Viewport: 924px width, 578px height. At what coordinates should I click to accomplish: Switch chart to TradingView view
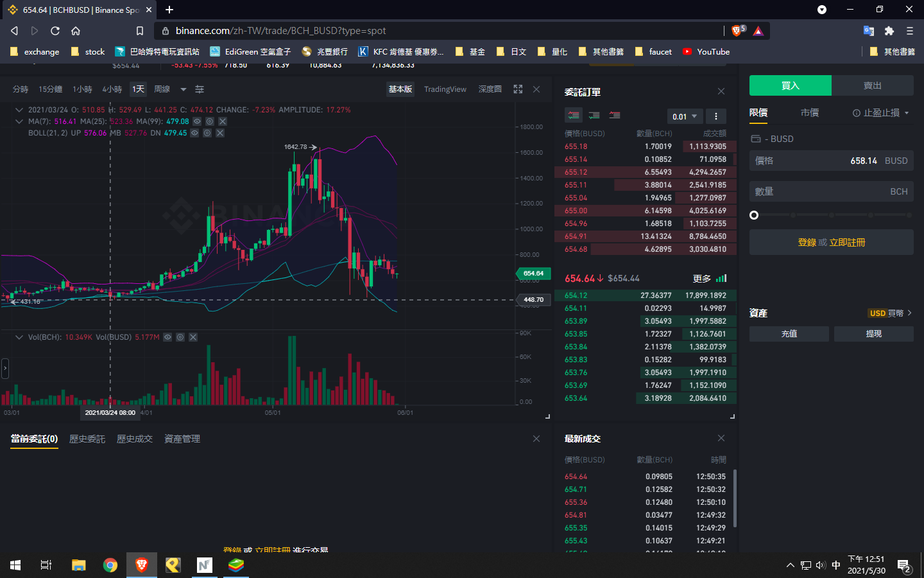coord(445,89)
